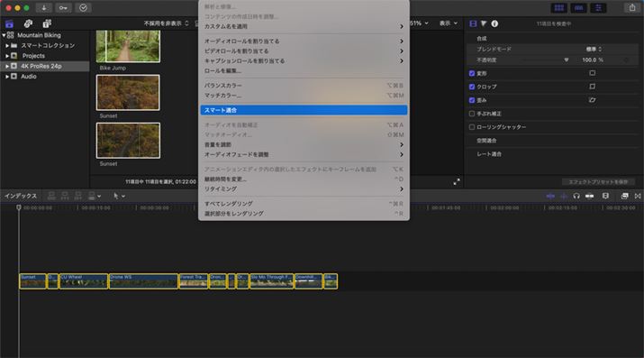Open the select tool arrow dropdown
The height and width of the screenshot is (358, 644).
119,196
